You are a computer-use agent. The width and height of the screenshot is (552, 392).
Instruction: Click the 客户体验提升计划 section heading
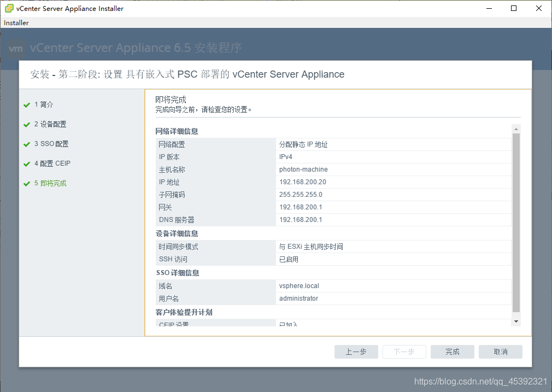(184, 312)
